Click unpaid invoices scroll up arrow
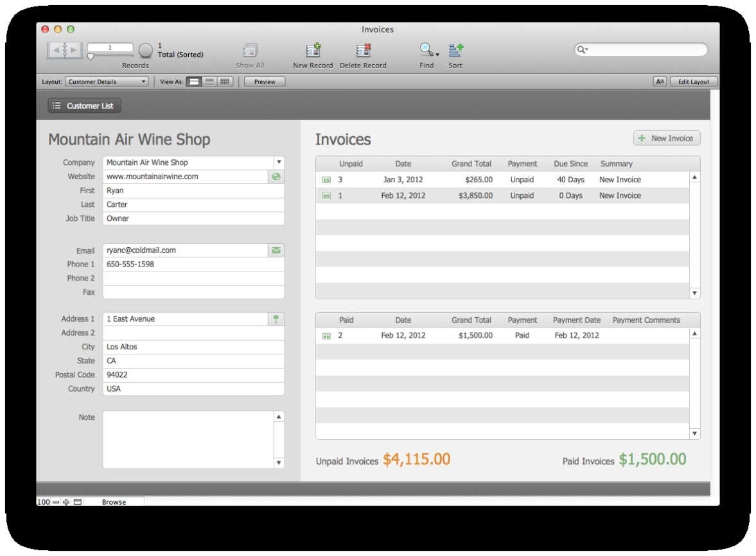This screenshot has width=756, height=556. point(694,177)
